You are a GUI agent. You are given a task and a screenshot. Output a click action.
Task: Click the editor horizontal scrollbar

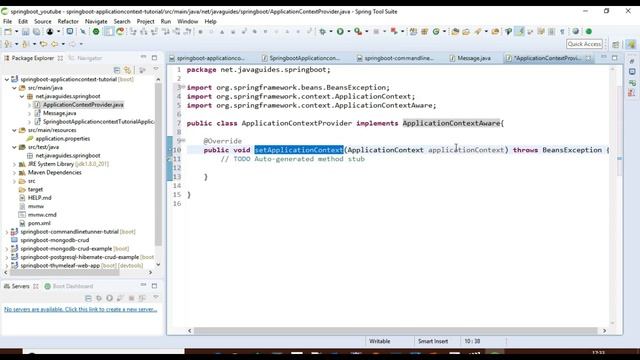395,331
